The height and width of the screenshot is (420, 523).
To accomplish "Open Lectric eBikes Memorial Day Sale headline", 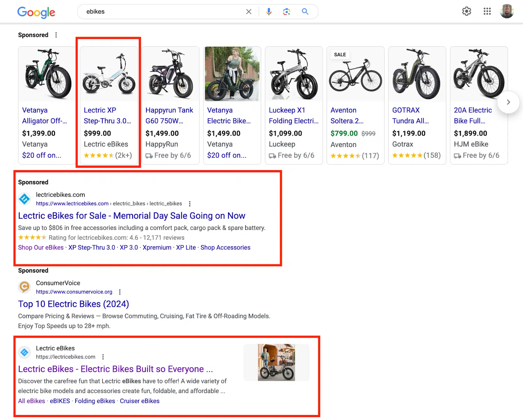I will [x=132, y=216].
